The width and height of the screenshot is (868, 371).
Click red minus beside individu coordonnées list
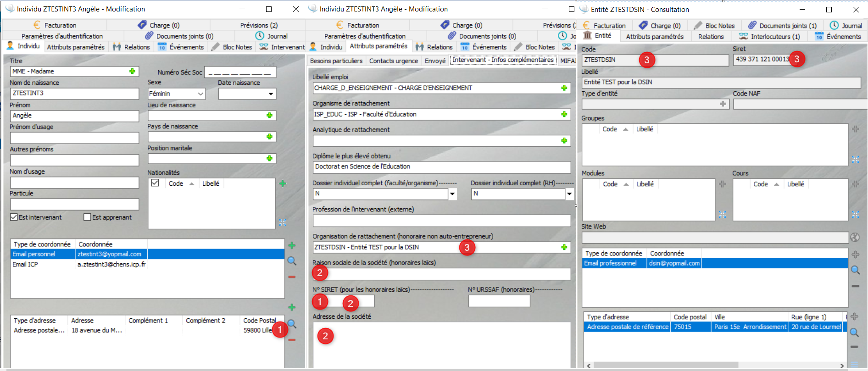coord(292,277)
